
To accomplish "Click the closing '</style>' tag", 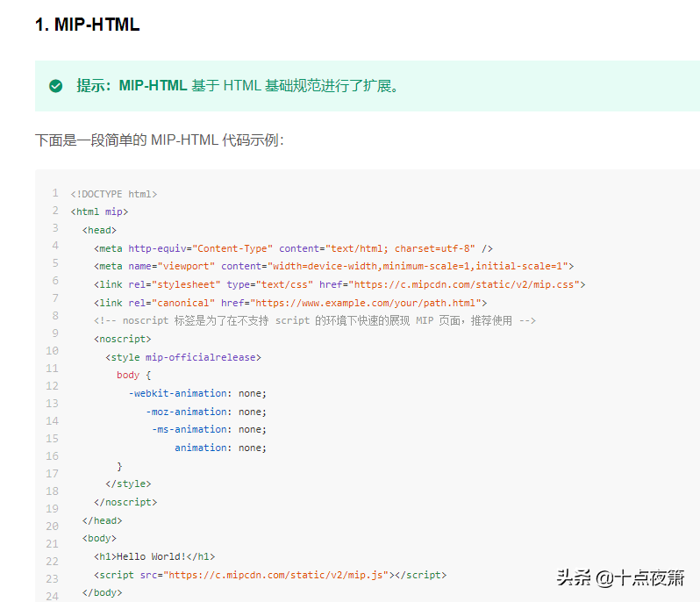I will click(128, 484).
